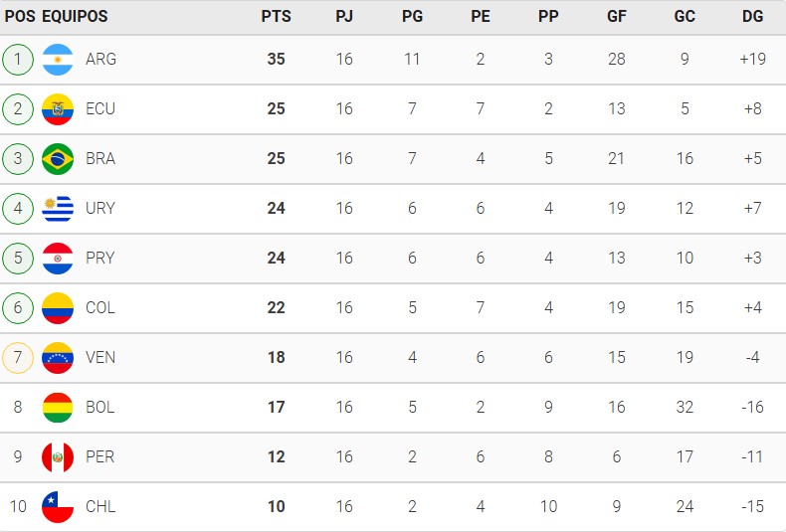Click the Bolivia flag icon
The image size is (786, 532).
tap(58, 408)
